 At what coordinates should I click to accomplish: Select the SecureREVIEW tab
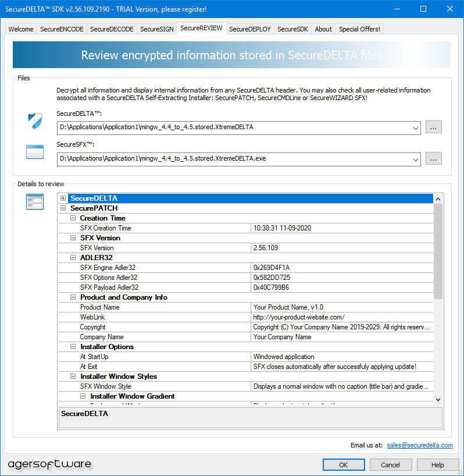[201, 29]
